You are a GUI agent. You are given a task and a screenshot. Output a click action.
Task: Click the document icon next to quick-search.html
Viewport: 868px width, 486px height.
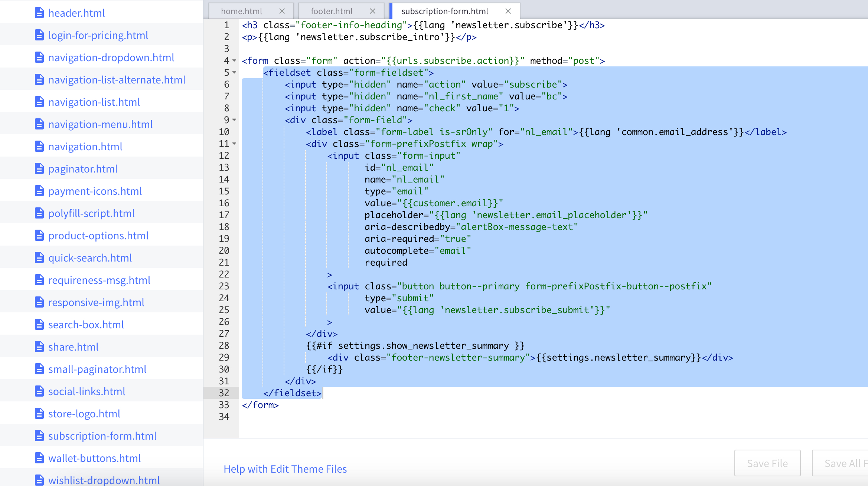point(39,258)
